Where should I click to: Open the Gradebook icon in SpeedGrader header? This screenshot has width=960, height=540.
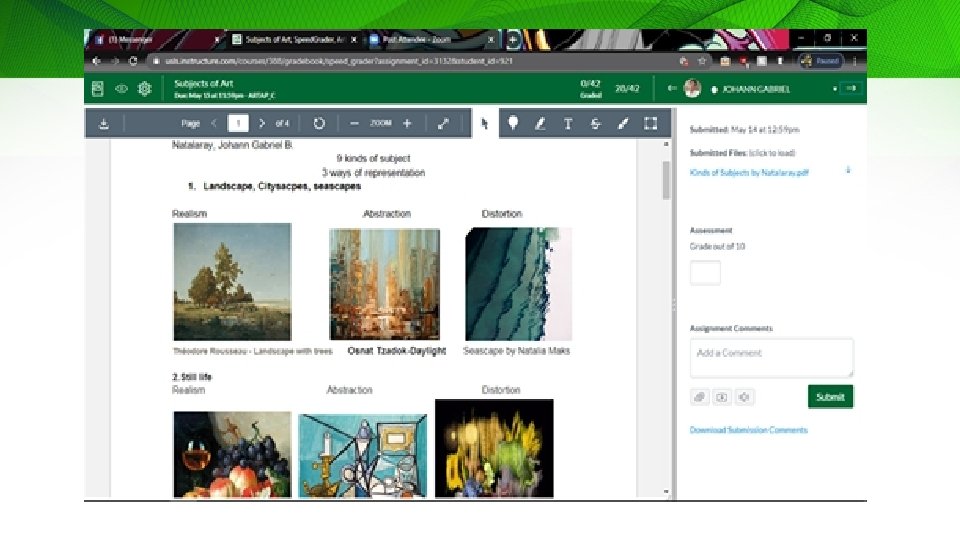point(97,89)
